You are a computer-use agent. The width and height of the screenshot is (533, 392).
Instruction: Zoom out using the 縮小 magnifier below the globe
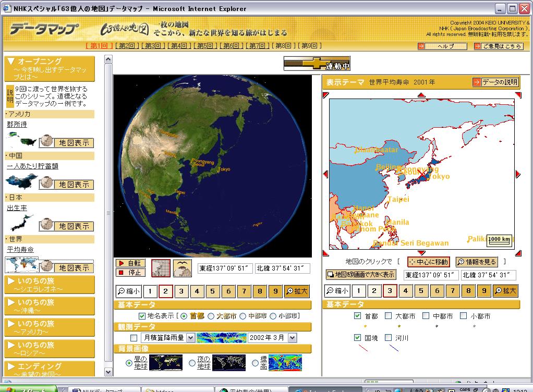(x=127, y=292)
